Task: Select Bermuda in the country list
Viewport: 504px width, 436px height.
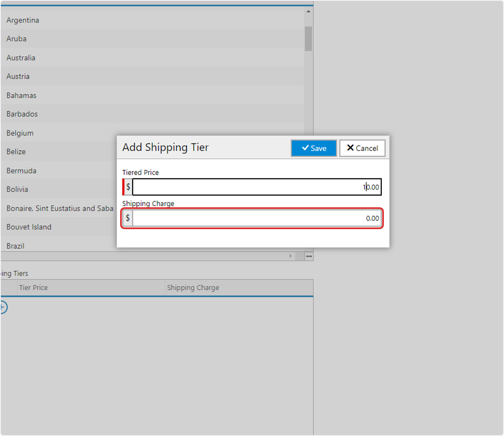Action: pyautogui.click(x=59, y=170)
